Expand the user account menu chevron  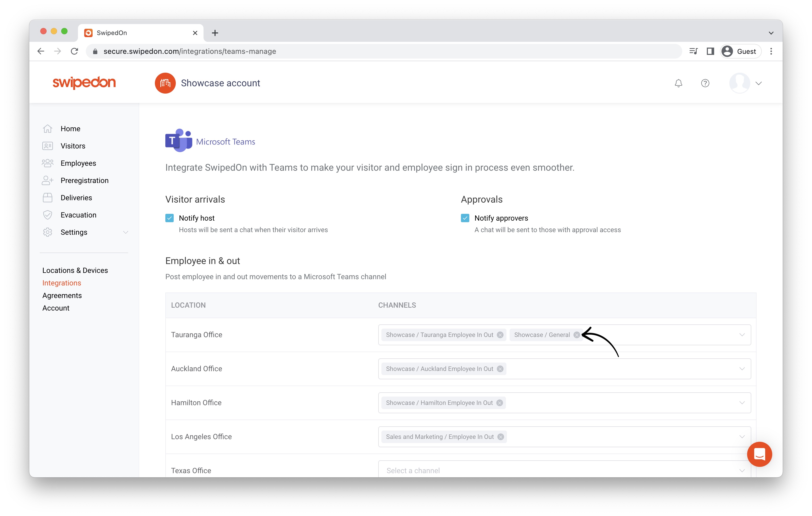click(759, 83)
